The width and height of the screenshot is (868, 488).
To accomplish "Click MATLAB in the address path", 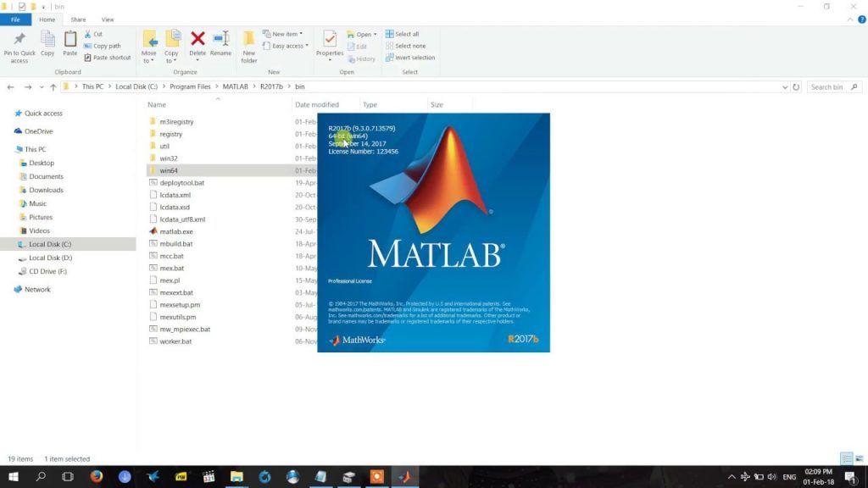I will tap(236, 87).
